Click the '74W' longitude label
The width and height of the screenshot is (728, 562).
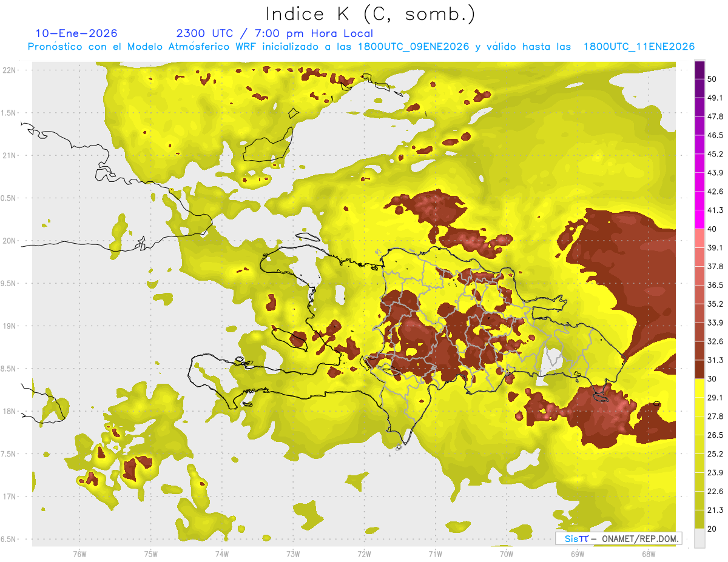point(221,554)
